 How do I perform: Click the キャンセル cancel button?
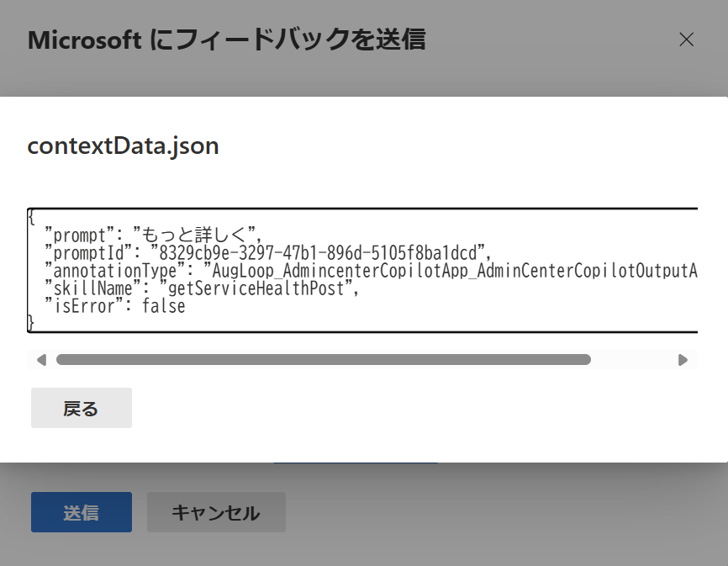click(216, 512)
